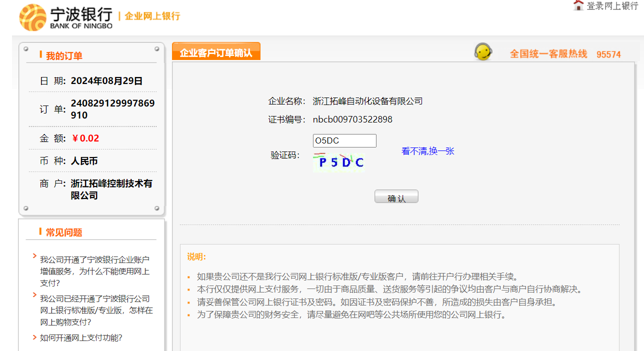Open FAQ 怎样在网上购物支付
Viewport: 644px width, 351px height.
pos(96,310)
